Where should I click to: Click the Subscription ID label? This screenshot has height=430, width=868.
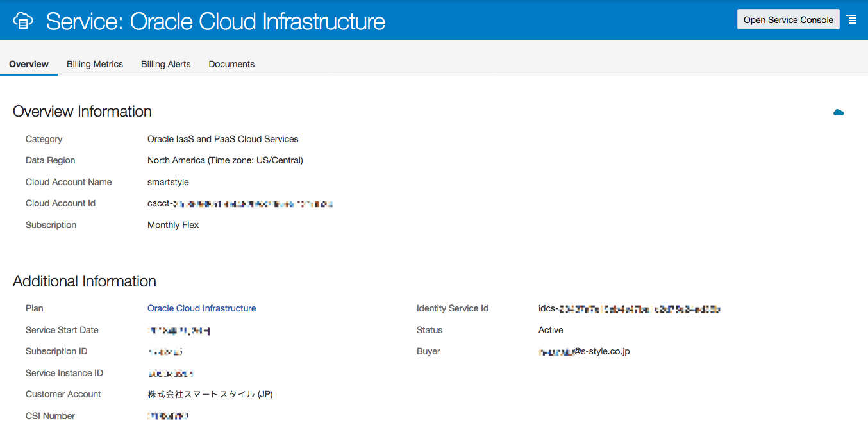(x=56, y=351)
